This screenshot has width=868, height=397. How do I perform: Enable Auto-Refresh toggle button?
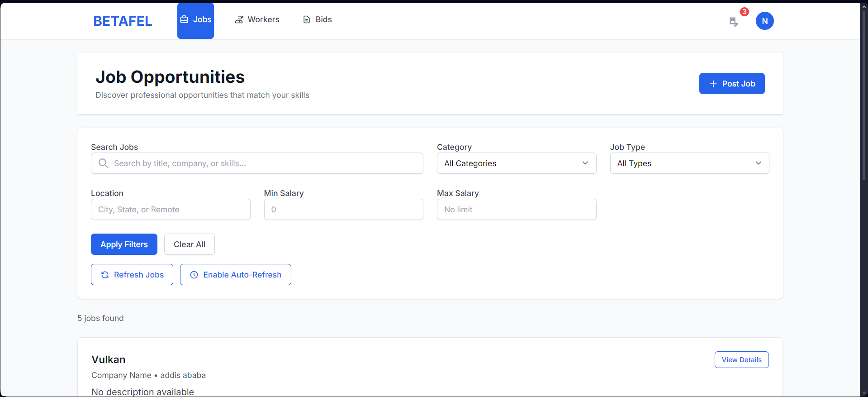[x=235, y=274]
